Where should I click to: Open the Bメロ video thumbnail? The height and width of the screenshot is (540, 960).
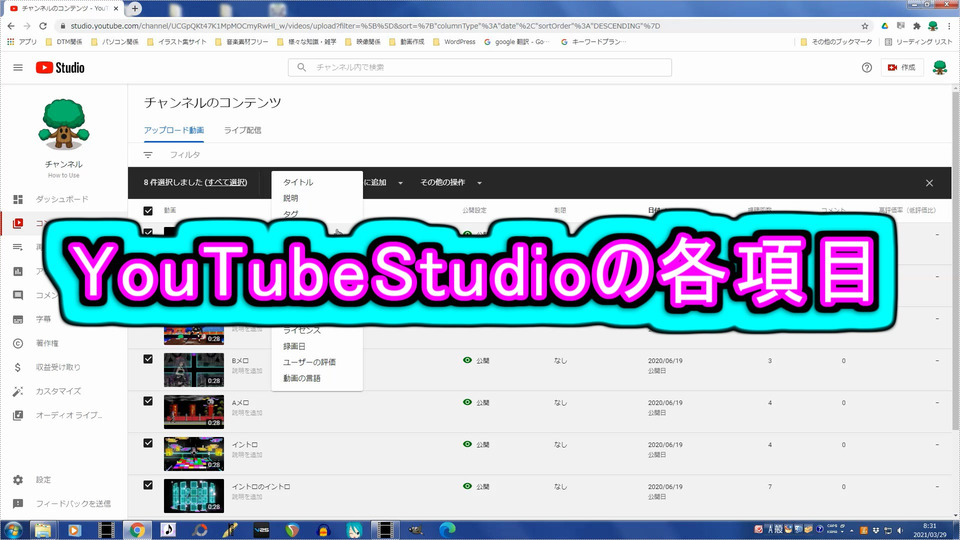coord(194,369)
